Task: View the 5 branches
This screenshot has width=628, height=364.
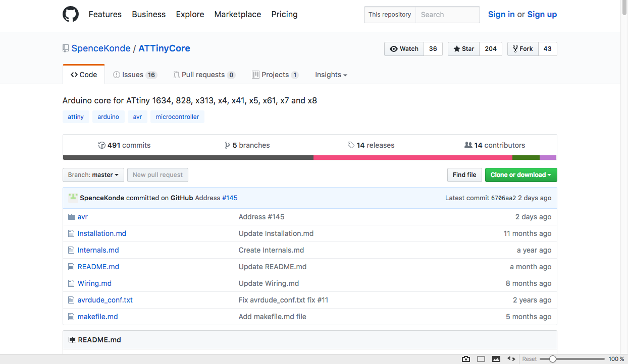Action: tap(247, 145)
